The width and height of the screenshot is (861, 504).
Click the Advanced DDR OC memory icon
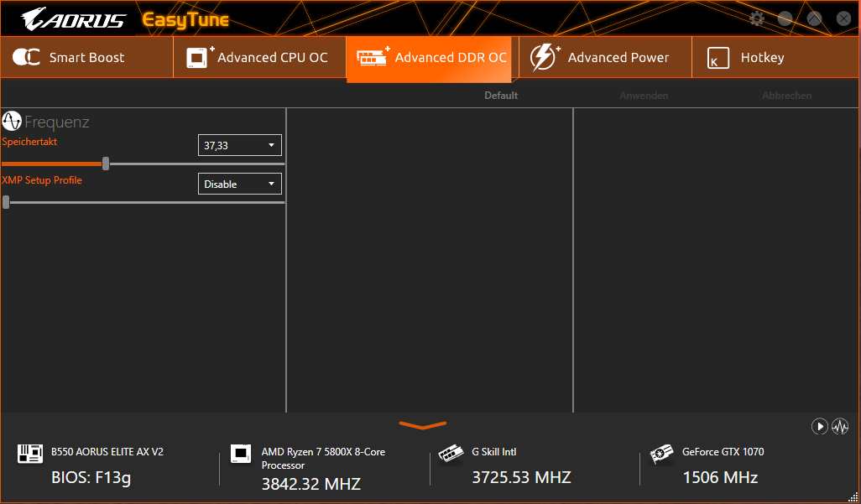373,56
